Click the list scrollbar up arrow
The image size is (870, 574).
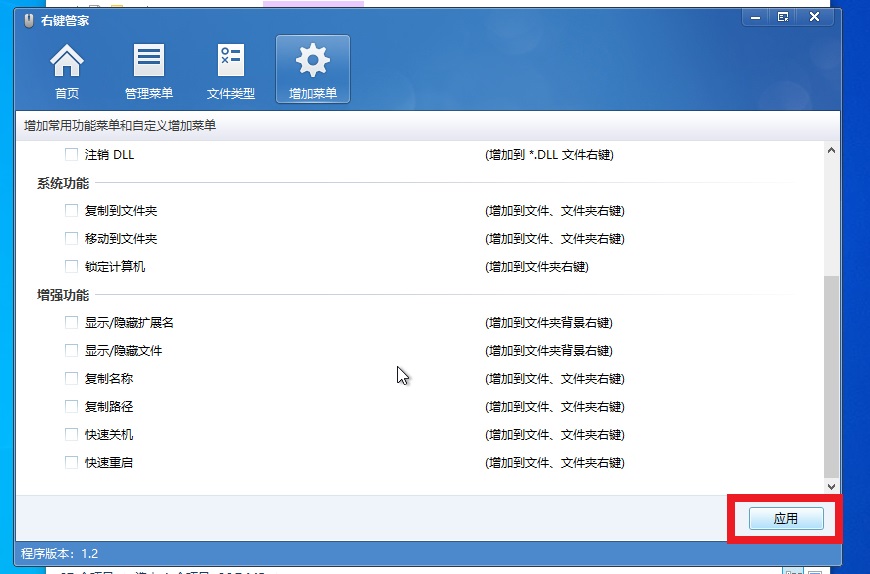[x=831, y=150]
